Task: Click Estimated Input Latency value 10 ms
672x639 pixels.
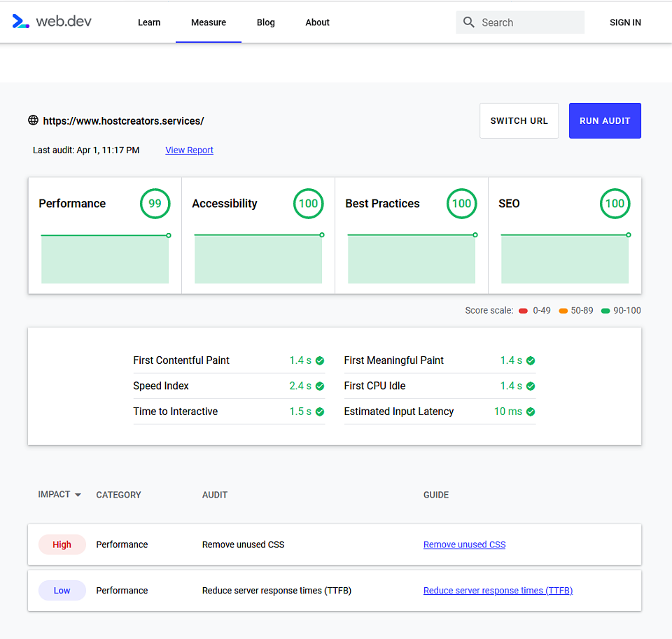Action: click(508, 412)
